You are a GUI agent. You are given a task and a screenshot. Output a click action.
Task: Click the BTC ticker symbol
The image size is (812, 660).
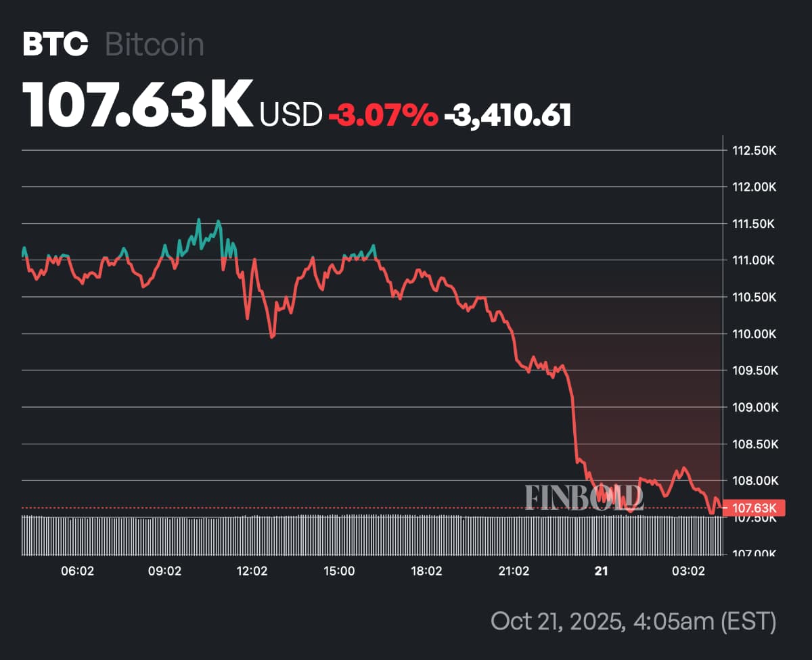pos(55,45)
